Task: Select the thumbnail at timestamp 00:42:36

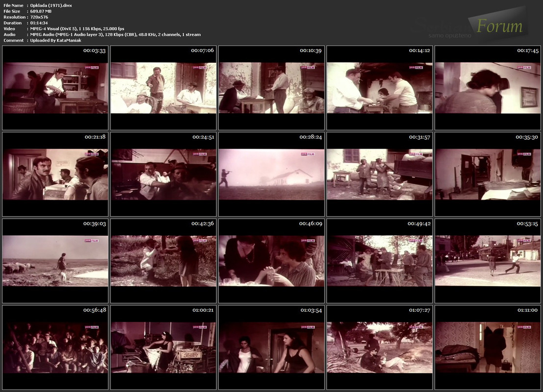Action: tap(163, 261)
